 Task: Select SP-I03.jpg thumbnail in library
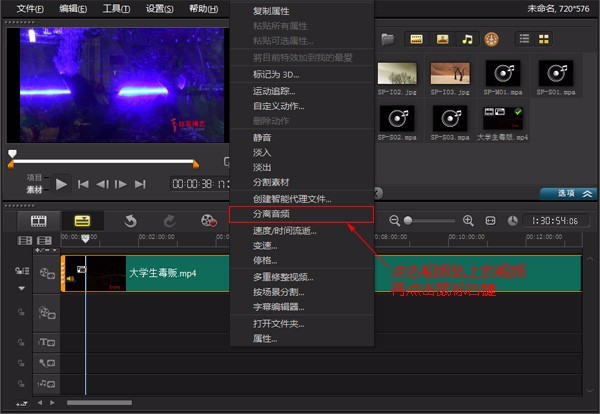point(450,78)
